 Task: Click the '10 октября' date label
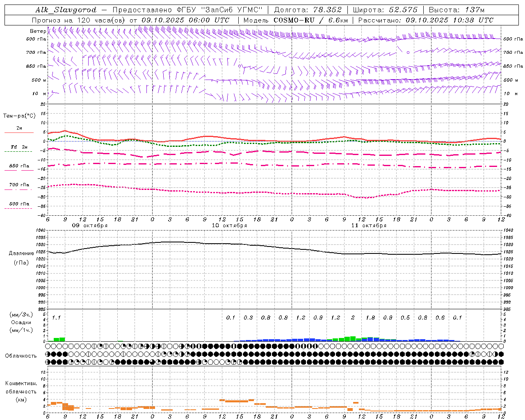[229, 226]
